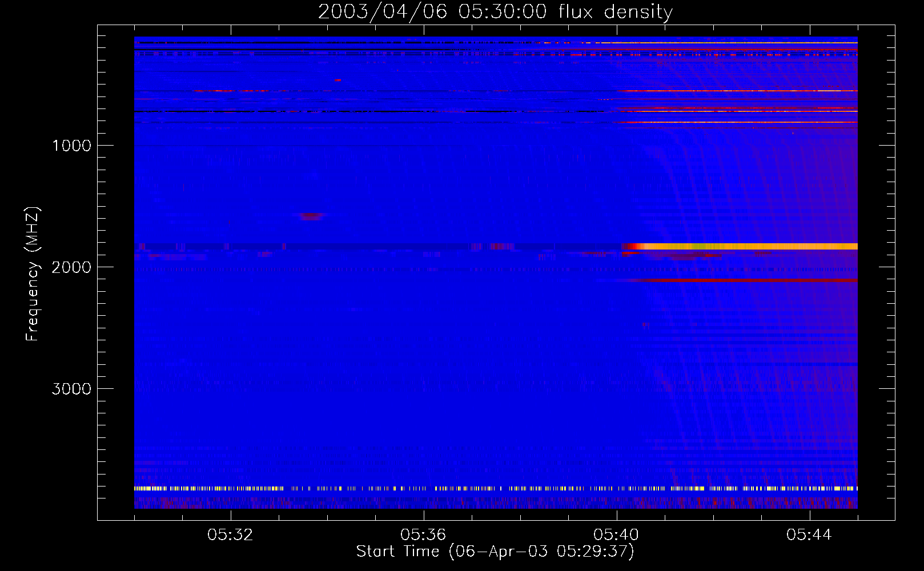Click the 05:44 time tick label
924x571 pixels.
(809, 535)
